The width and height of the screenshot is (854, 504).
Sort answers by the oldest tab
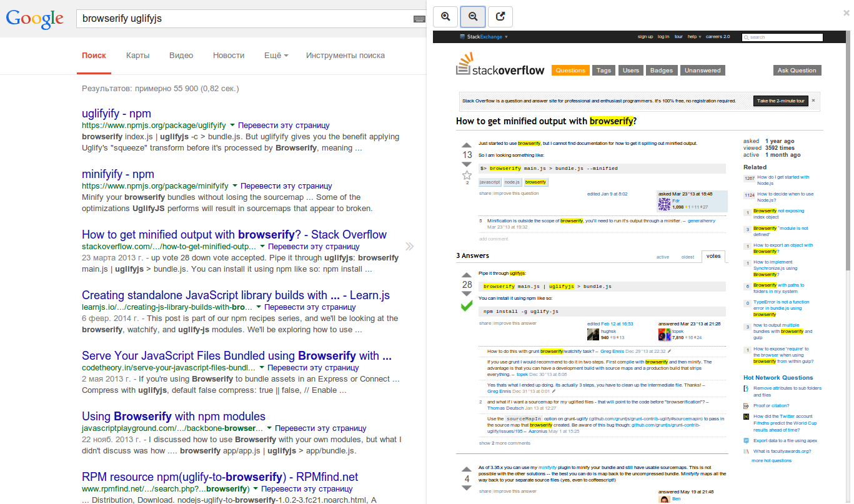coord(687,257)
